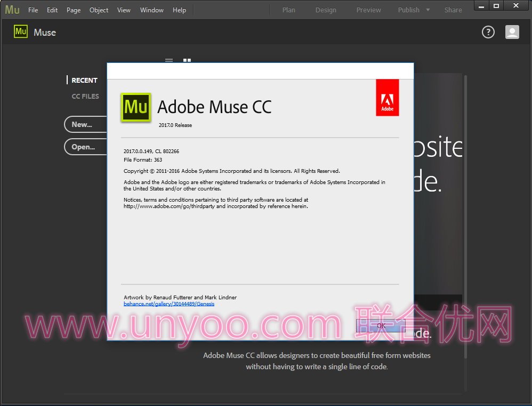
Task: Open the File menu
Action: (x=33, y=10)
